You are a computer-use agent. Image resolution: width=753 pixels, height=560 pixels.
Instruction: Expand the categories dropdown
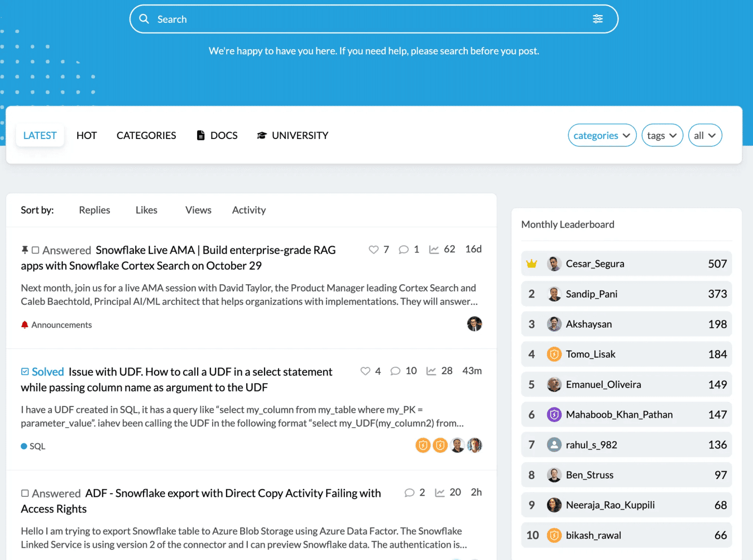[602, 135]
